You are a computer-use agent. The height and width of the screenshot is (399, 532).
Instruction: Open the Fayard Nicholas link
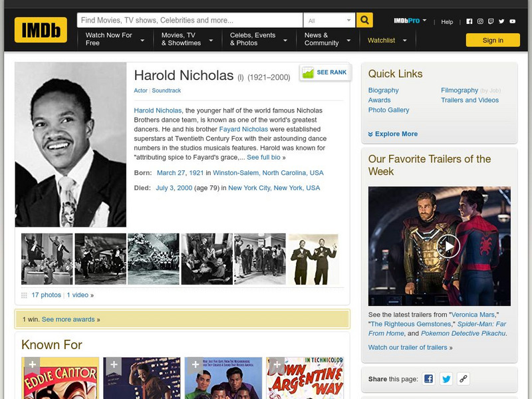pos(243,129)
